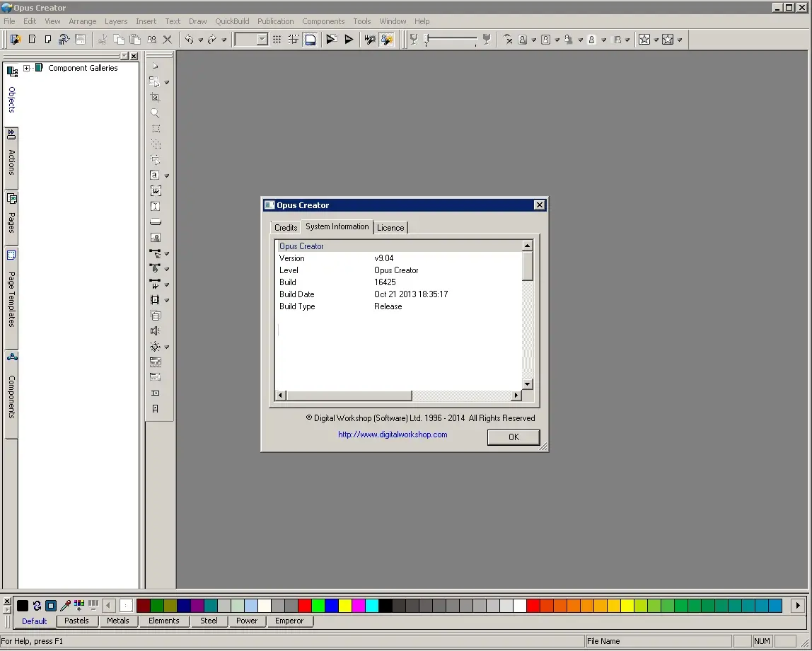Open the side panel options dropdown arrow
This screenshot has height=651, width=812.
pos(124,56)
